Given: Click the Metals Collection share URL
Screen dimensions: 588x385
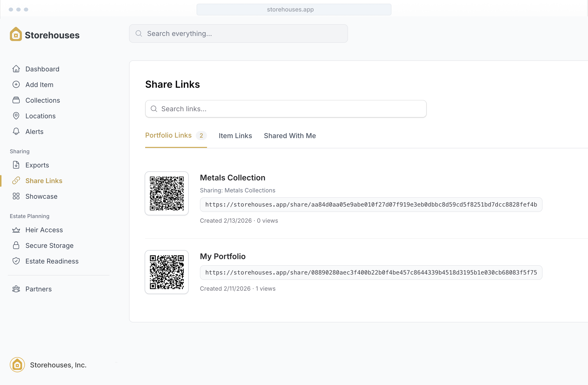Looking at the screenshot, I should [371, 205].
